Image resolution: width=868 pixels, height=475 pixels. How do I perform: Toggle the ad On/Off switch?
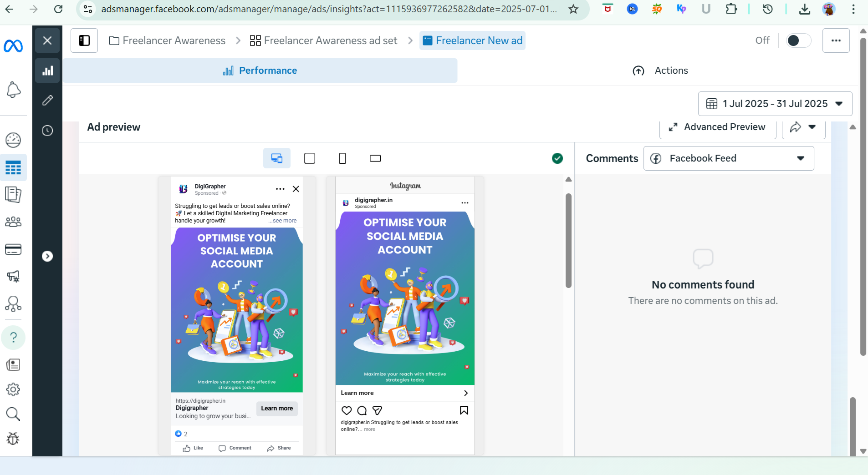(798, 40)
